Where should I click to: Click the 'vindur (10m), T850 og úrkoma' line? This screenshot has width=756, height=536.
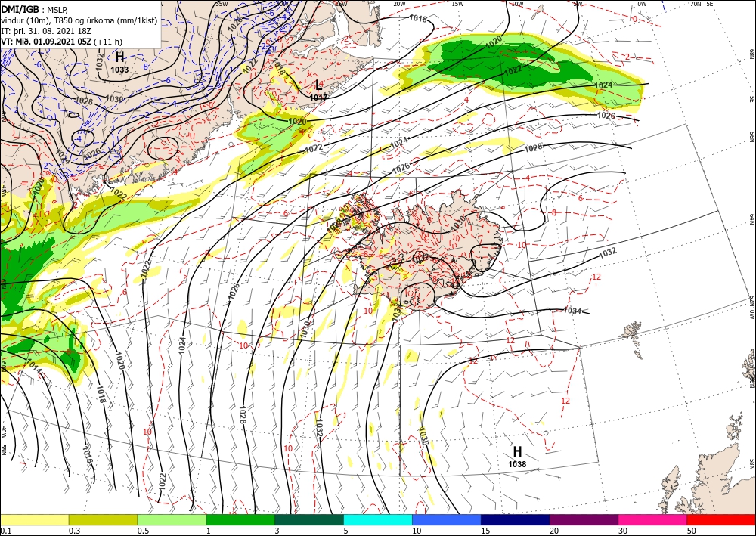tap(79, 20)
